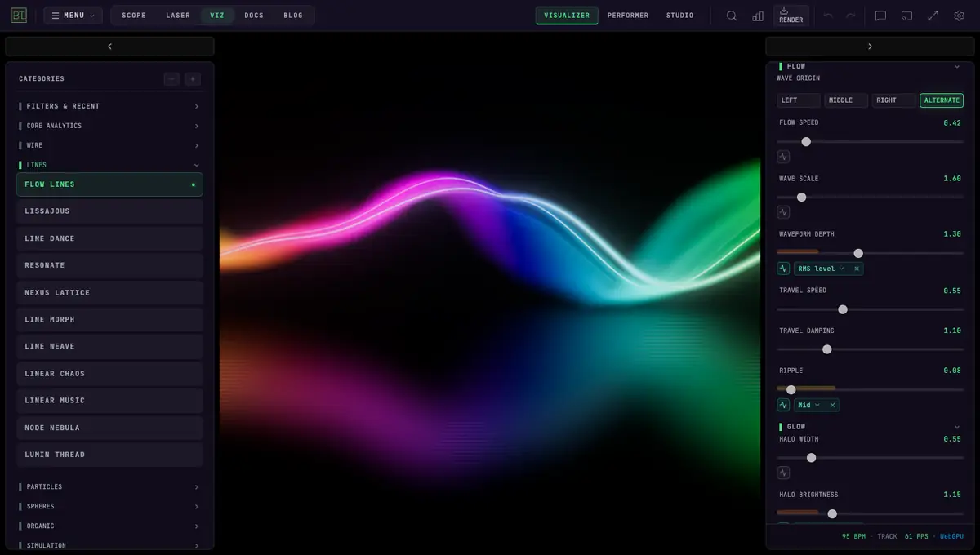The width and height of the screenshot is (980, 555).
Task: Expand Core Analytics category
Action: tap(109, 126)
